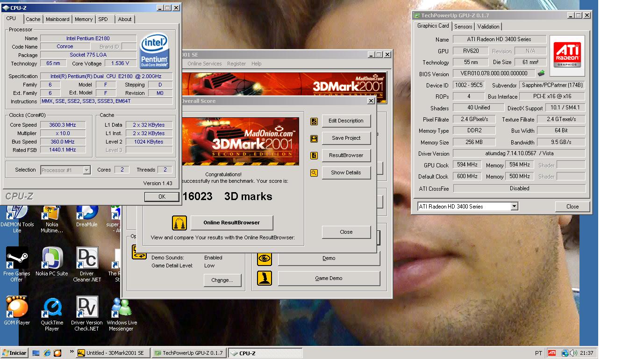Click the PT language indicator on taskbar
Viewport: 644px width, 359px height.
click(538, 353)
